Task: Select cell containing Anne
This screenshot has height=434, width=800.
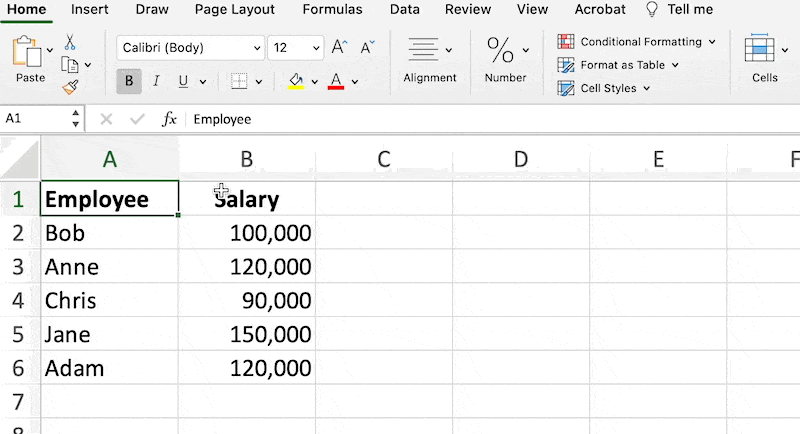Action: tap(110, 267)
